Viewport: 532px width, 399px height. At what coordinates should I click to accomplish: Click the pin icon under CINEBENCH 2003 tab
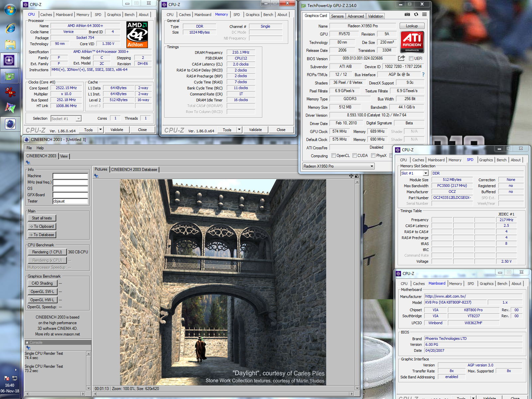28,163
